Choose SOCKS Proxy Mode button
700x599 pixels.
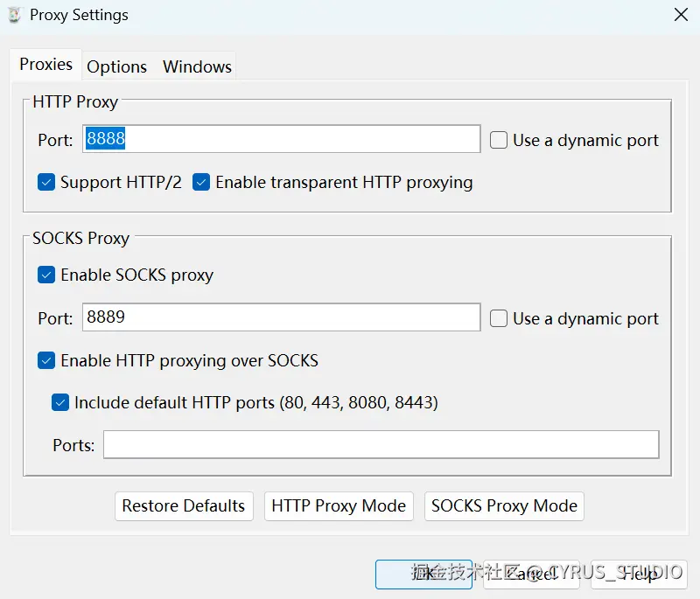click(x=504, y=506)
